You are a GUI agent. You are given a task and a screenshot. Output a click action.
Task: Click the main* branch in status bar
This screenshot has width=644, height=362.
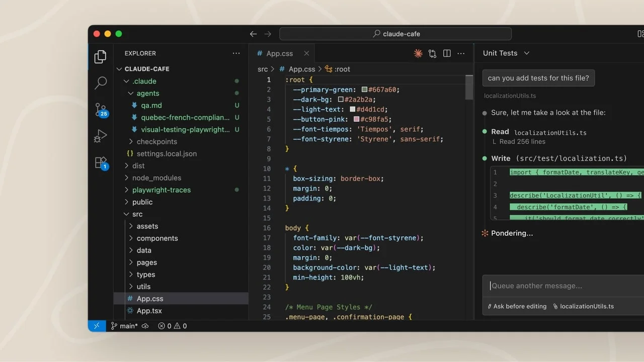point(124,326)
